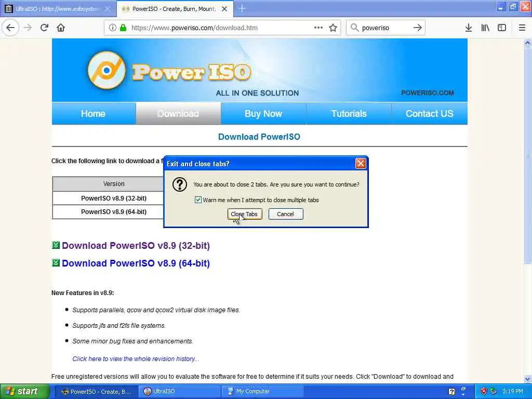Open the Tutorials navigation item
The image size is (532, 399).
coord(349,114)
